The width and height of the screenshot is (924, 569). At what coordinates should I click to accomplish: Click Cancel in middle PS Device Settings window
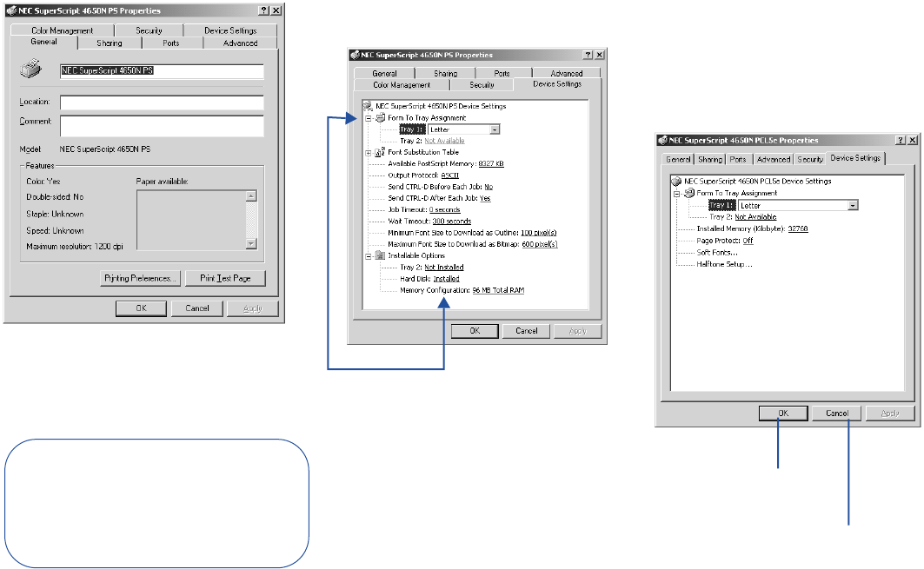(x=526, y=331)
